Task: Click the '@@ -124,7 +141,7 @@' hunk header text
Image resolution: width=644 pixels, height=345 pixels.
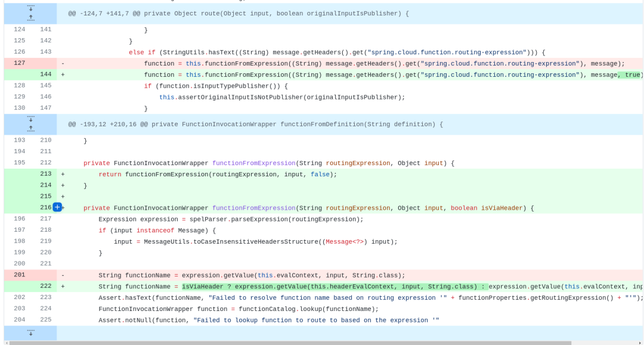Action: (x=238, y=14)
